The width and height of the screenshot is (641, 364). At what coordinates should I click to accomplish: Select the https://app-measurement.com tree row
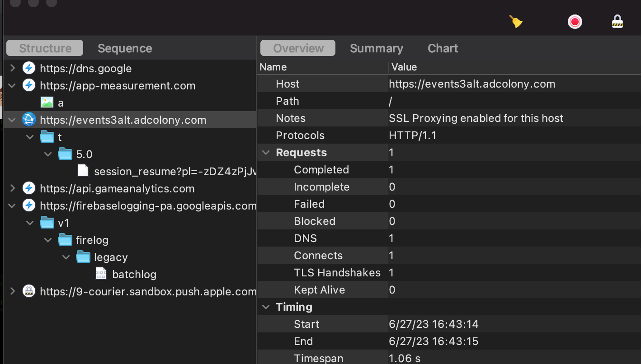click(130, 85)
